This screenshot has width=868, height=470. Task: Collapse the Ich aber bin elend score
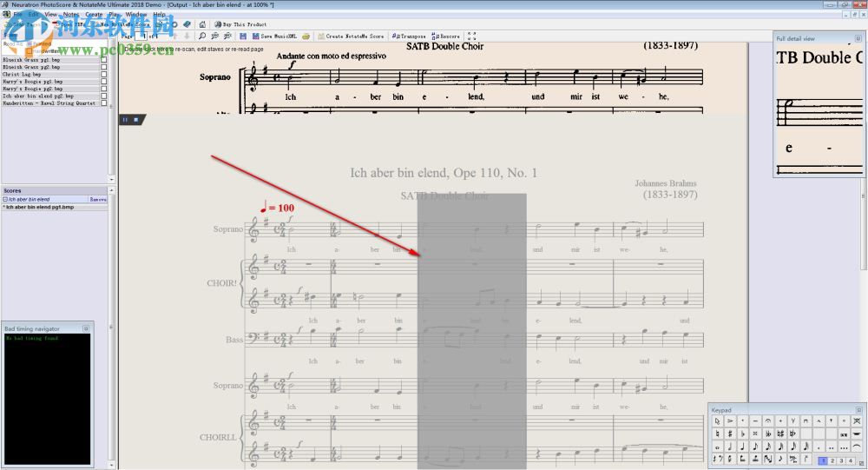click(5, 199)
